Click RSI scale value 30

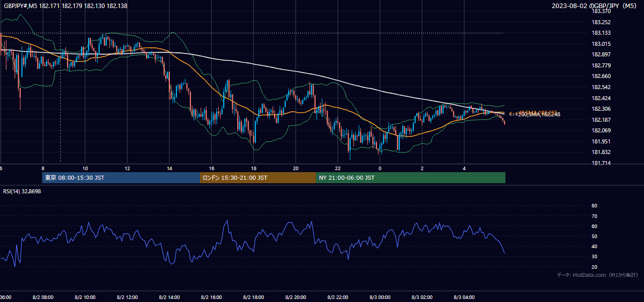point(594,256)
